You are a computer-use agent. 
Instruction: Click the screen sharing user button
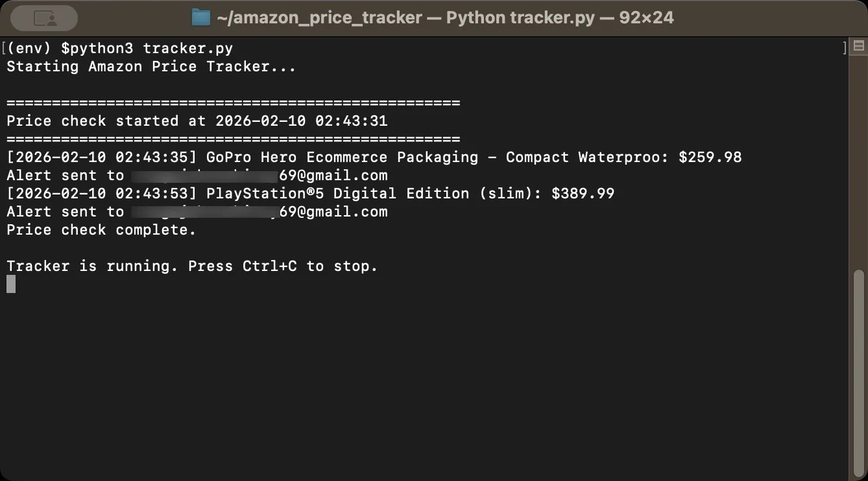click(x=43, y=18)
